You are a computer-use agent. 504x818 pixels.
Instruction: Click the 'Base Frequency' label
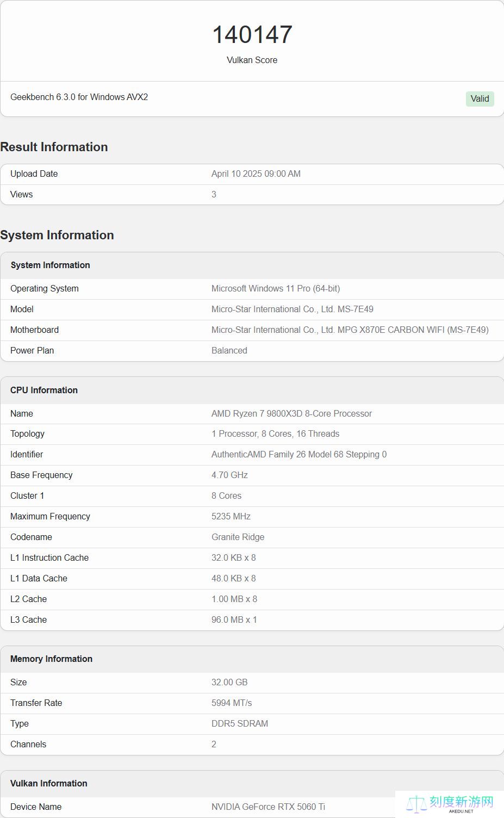click(41, 475)
